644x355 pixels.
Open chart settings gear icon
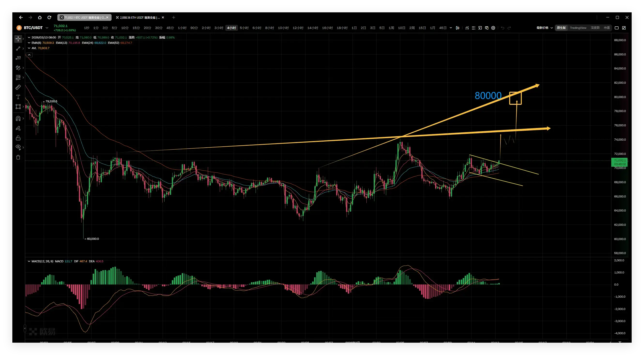[493, 28]
